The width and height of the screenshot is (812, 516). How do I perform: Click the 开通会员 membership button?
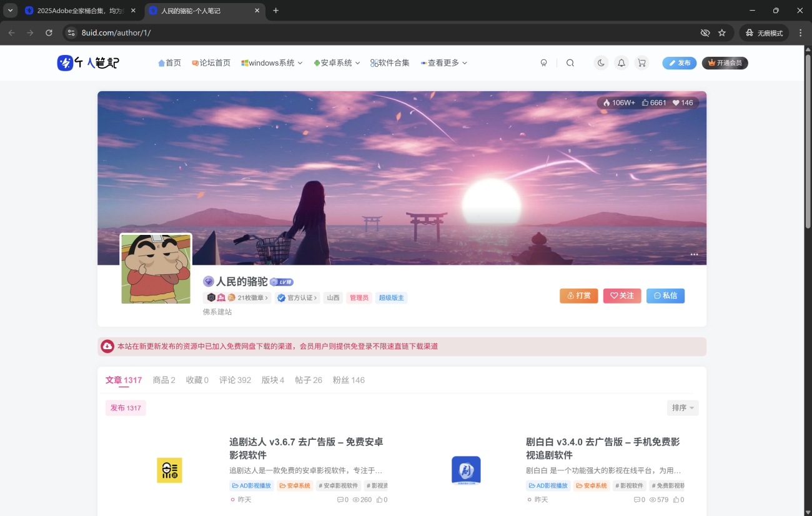coord(725,62)
